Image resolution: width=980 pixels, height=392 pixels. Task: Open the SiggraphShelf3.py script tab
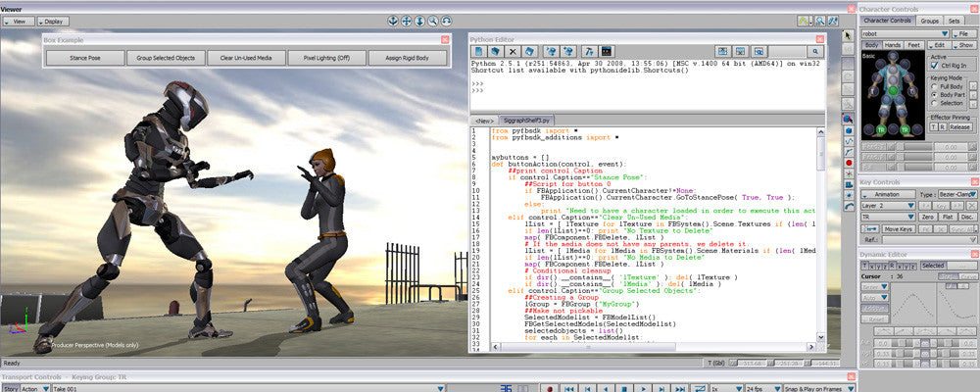(x=525, y=119)
